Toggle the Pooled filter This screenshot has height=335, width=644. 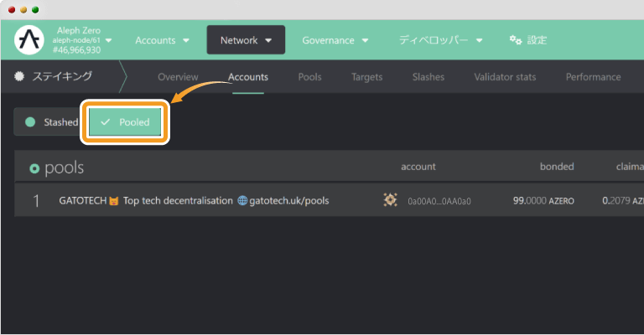click(125, 121)
